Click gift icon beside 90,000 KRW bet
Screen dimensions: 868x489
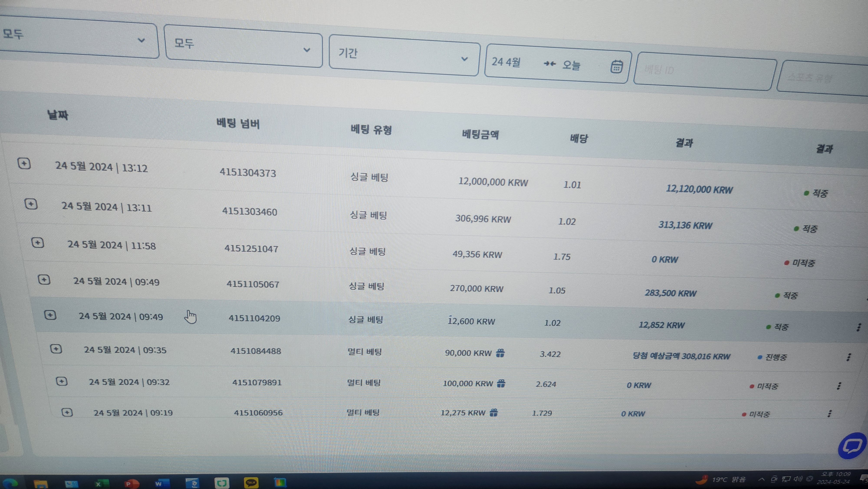pyautogui.click(x=500, y=353)
